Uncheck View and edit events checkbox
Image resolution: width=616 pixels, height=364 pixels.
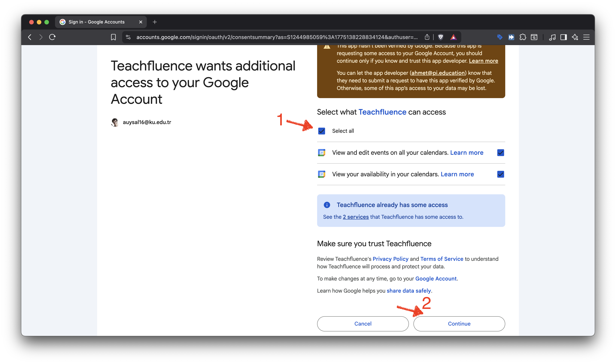pos(500,153)
